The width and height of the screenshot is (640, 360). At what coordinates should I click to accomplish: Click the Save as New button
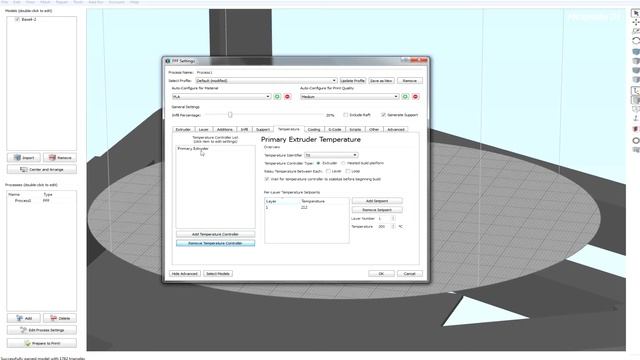[x=381, y=81]
